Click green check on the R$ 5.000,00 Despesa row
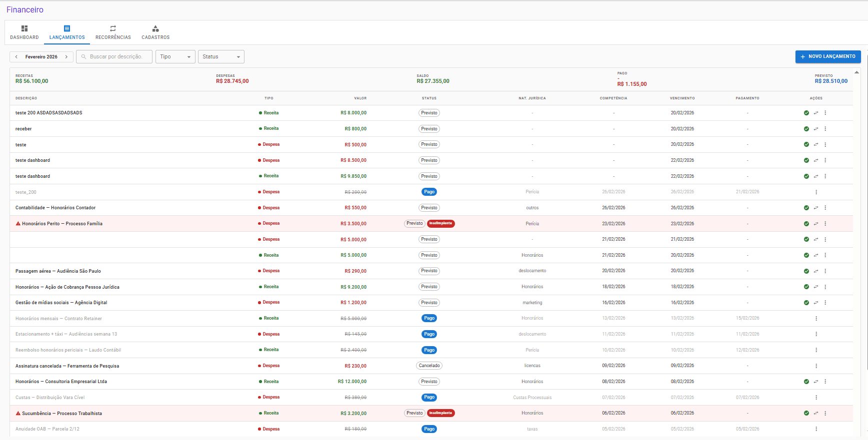The image size is (868, 440). [x=806, y=239]
